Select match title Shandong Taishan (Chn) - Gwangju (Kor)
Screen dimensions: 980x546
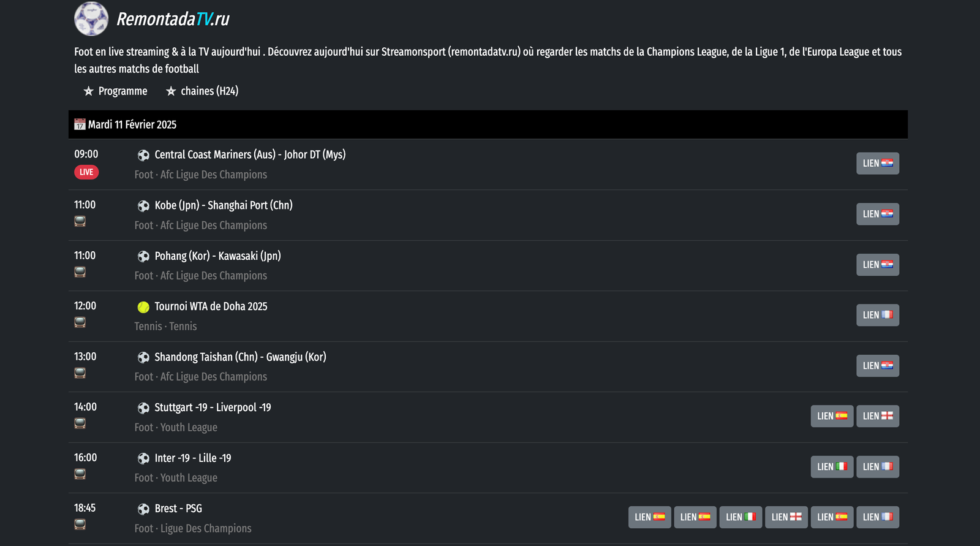tap(240, 357)
